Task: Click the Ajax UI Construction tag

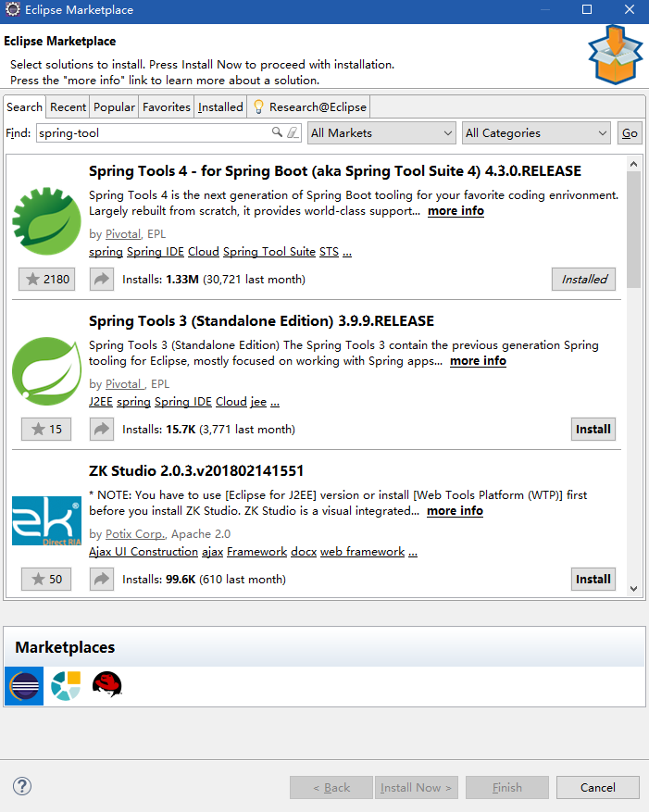Action: (144, 552)
